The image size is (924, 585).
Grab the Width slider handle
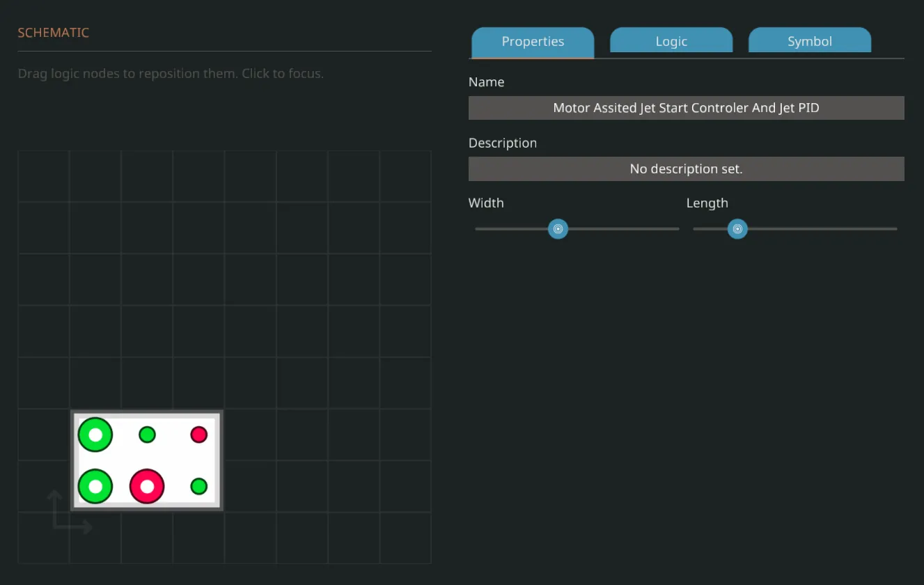558,228
